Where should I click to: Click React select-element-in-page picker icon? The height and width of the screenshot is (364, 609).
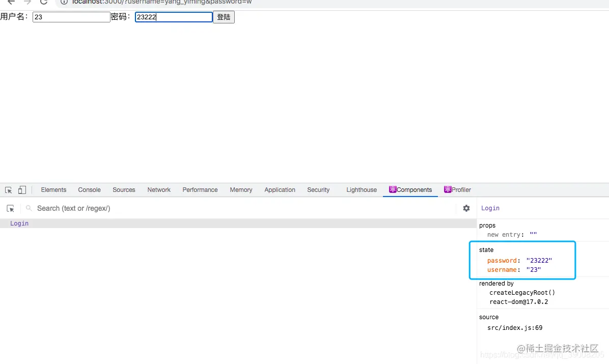[11, 209]
